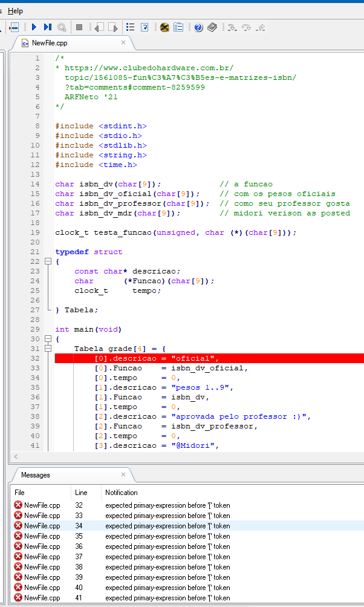Click the '} Tabela;' line
Screen dimensions: 364x607
click(x=77, y=310)
